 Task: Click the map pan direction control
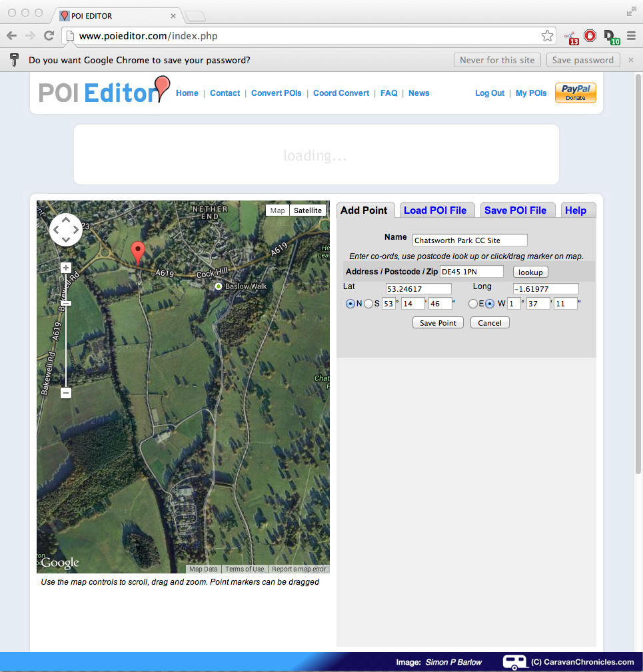click(x=66, y=230)
